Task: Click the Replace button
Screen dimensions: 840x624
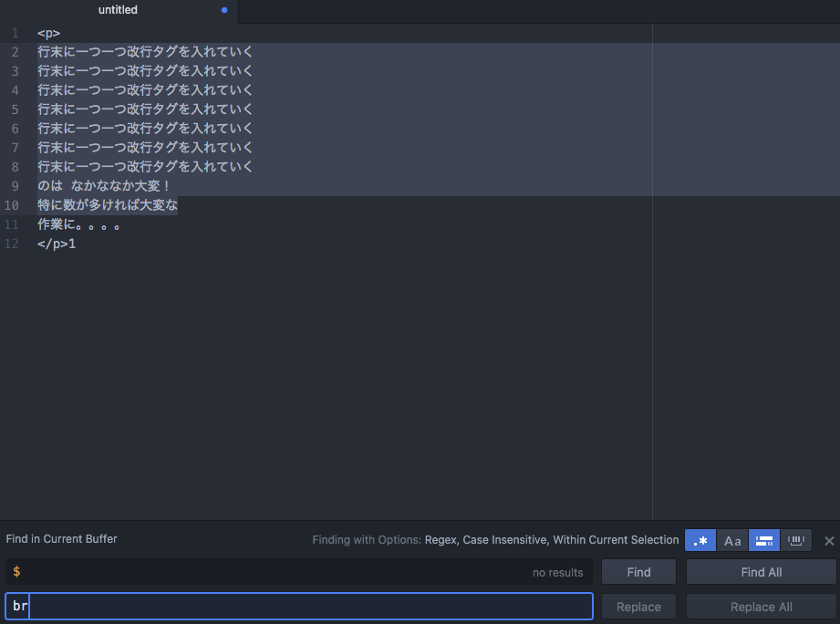Action: (x=638, y=607)
